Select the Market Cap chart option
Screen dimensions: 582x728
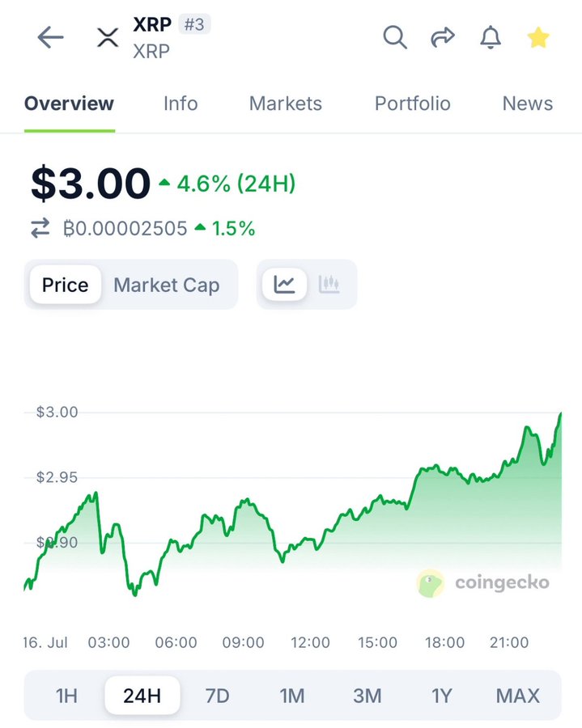pyautogui.click(x=166, y=285)
